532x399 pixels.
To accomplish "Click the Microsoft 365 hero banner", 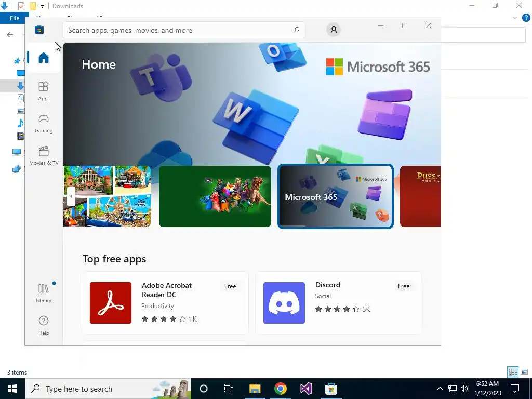I will [x=251, y=103].
